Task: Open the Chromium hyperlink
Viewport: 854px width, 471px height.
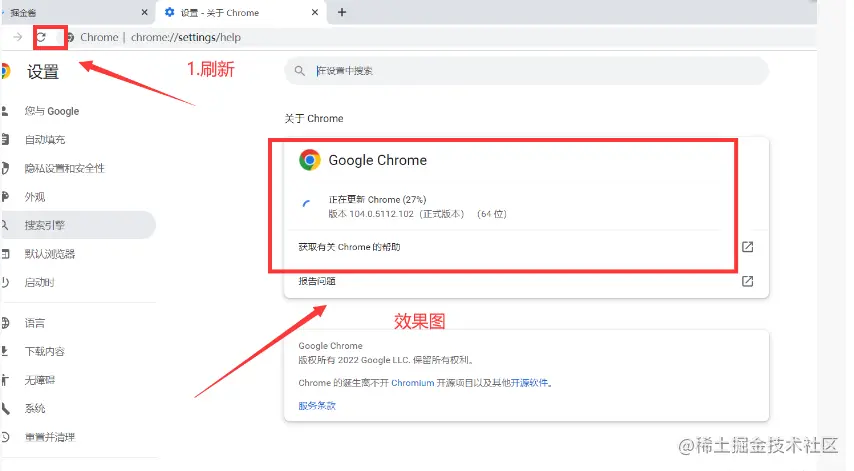Action: [412, 383]
